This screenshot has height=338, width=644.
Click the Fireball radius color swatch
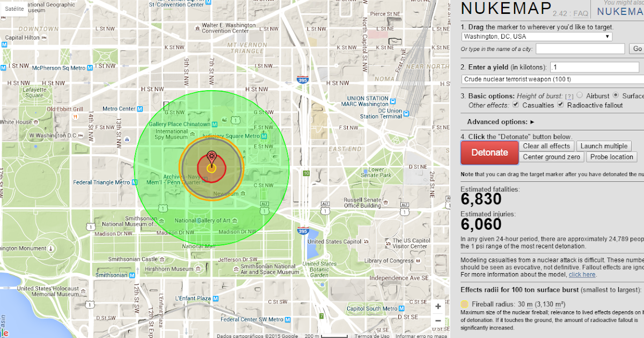pos(463,304)
